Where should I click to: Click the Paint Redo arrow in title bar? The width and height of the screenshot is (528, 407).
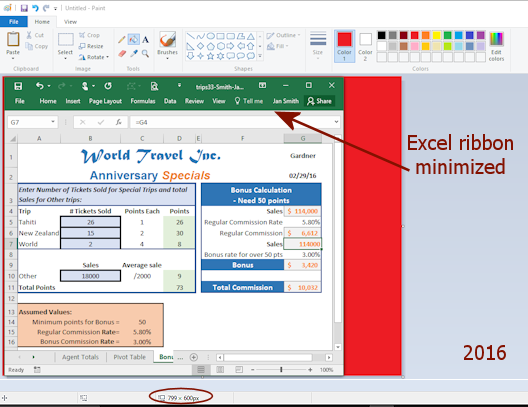pyautogui.click(x=46, y=8)
